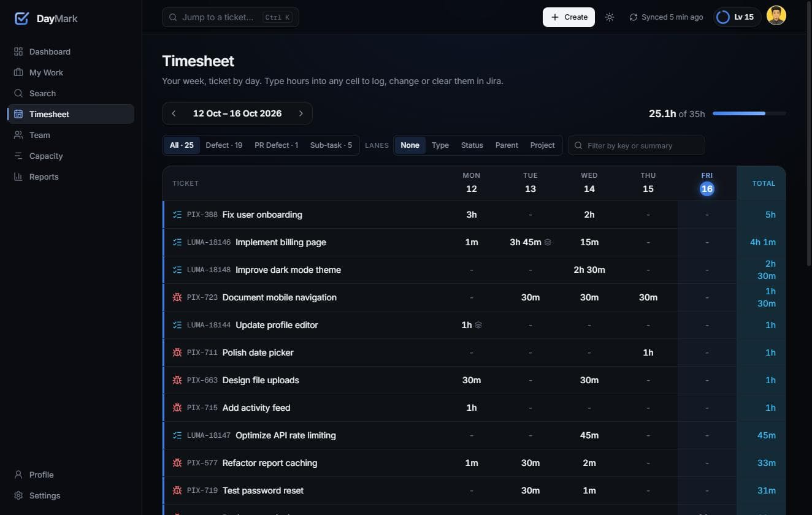Click the sync refresh icon
Screen dimensions: 812x515
[634, 17]
